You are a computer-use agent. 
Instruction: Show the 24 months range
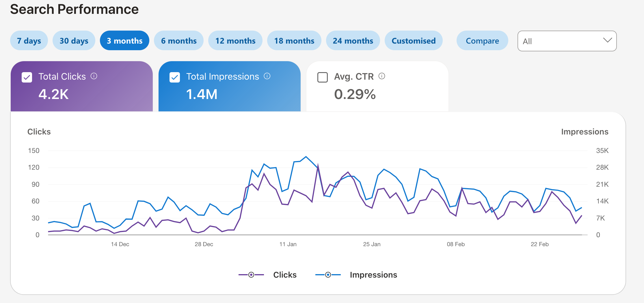(353, 41)
